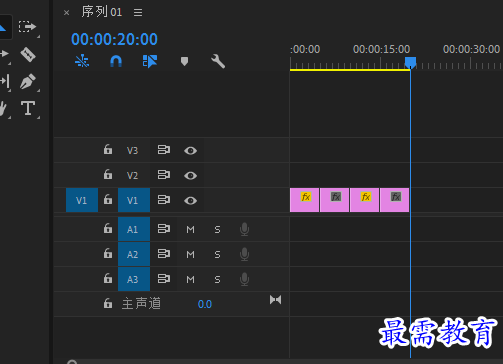Solo the A2 audio track
This screenshot has width=503, height=364.
[217, 255]
